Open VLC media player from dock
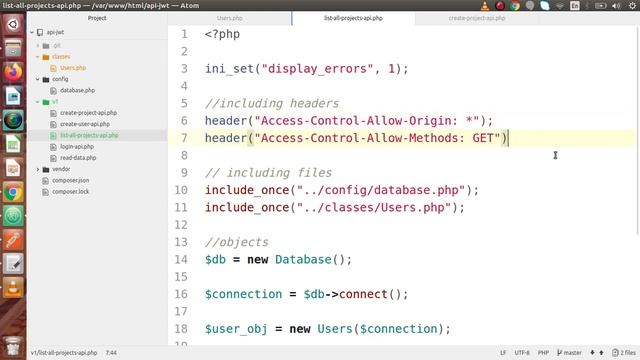Image resolution: width=640 pixels, height=360 pixels. point(13,288)
